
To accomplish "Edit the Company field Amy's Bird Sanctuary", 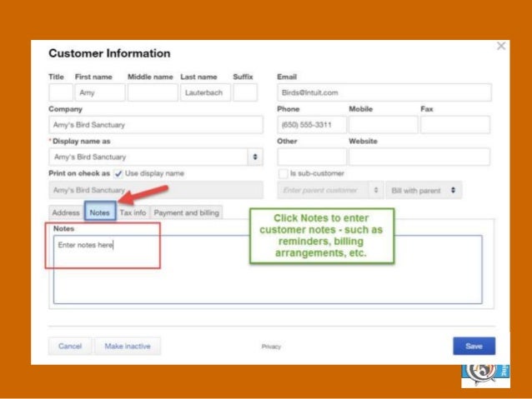I will tap(156, 125).
